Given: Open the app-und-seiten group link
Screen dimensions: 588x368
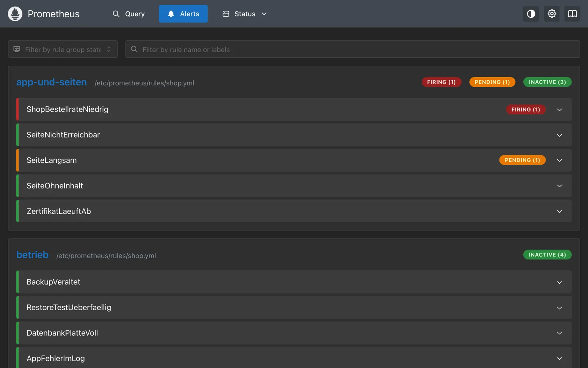Looking at the screenshot, I should click(x=51, y=82).
